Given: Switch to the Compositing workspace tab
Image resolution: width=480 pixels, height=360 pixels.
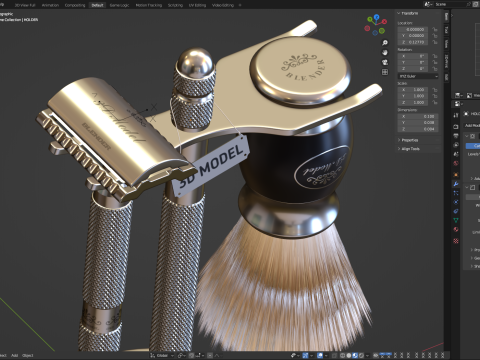Looking at the screenshot, I should (75, 5).
